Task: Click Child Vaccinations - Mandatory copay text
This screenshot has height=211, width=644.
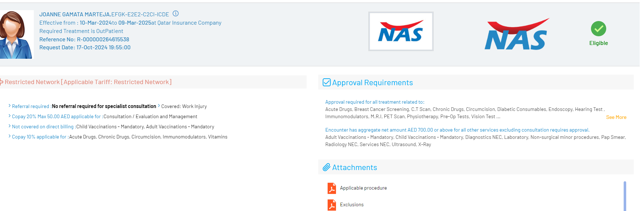Action: coord(145,127)
